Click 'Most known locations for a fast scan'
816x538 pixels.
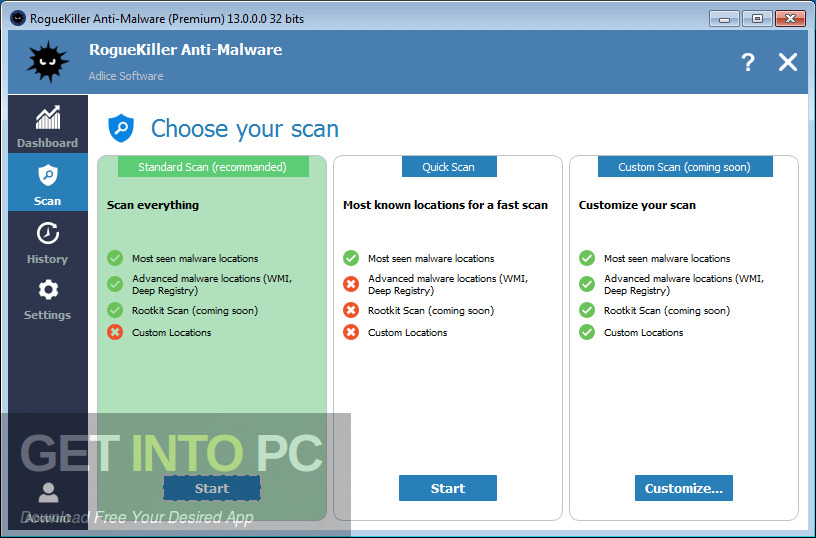(x=445, y=205)
